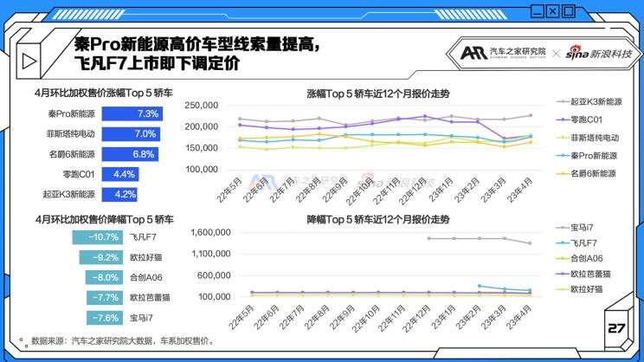
Task: Click the slide title 秦Pro新能源高价车型线索量提高
Action: click(197, 44)
